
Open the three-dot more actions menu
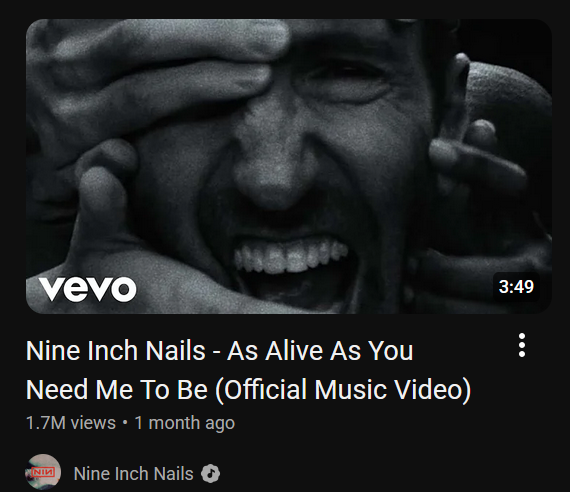click(522, 345)
